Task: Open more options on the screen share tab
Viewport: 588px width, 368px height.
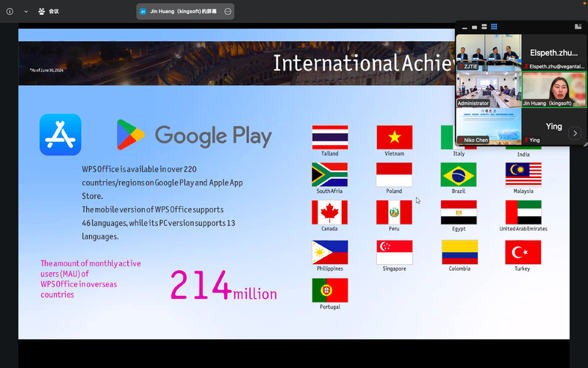Action: (228, 12)
